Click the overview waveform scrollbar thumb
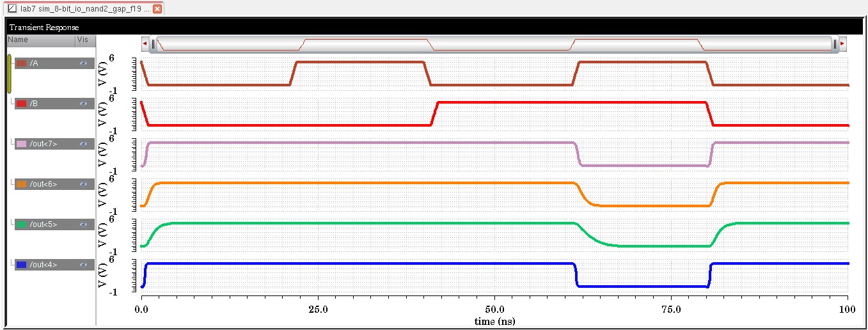This screenshot has height=330, width=868. [494, 43]
